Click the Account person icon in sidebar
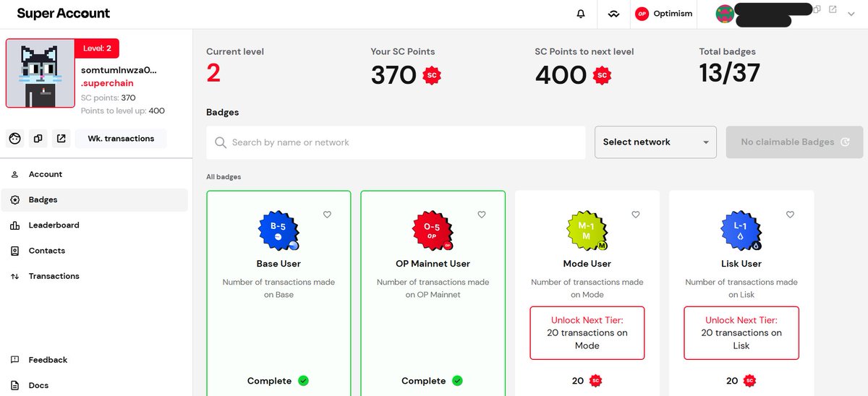 (14, 174)
